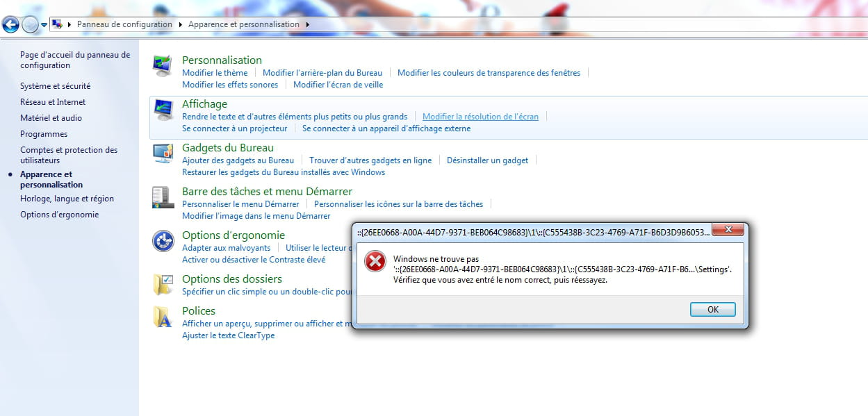The image size is (868, 416).
Task: Open the green Options d'ergonomie heading link
Action: point(234,235)
